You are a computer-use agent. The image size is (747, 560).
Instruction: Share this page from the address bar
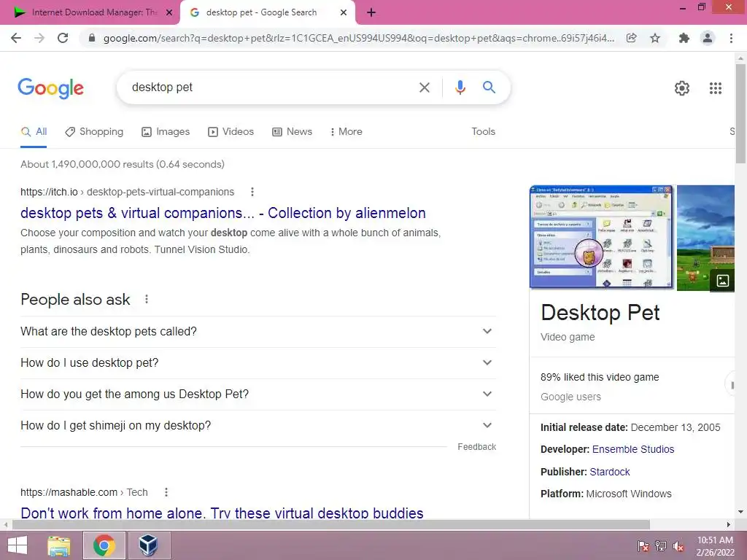(x=631, y=38)
